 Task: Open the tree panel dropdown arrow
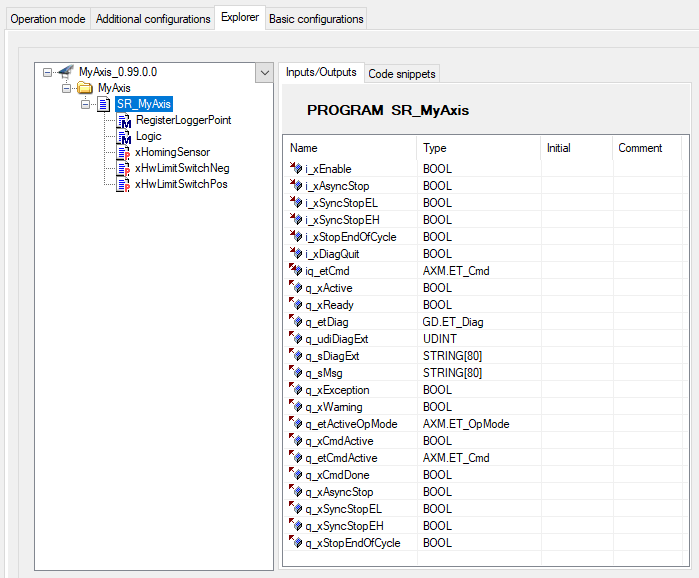coord(264,73)
